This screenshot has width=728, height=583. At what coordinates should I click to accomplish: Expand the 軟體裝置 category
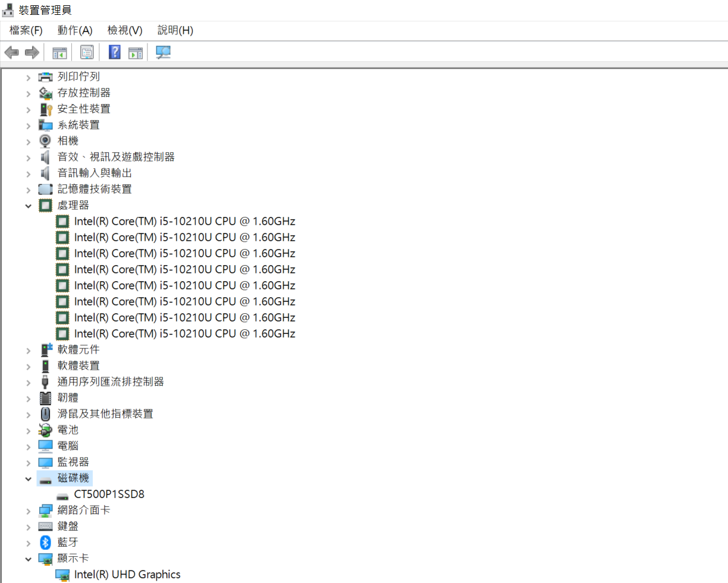coord(28,366)
